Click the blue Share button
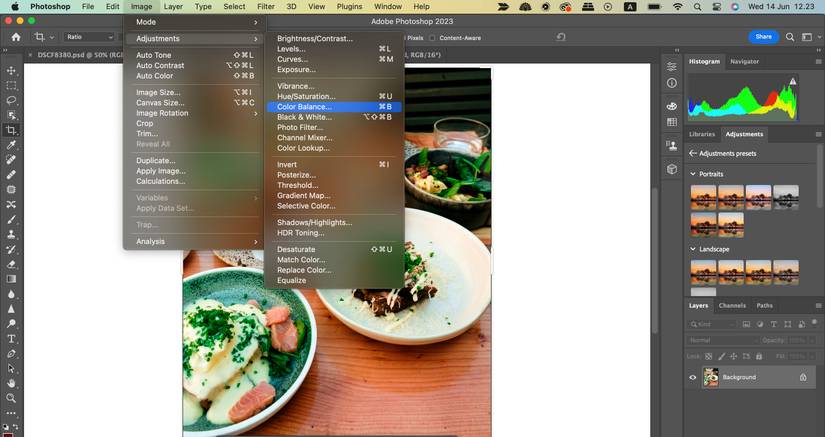This screenshot has height=437, width=825. 763,37
